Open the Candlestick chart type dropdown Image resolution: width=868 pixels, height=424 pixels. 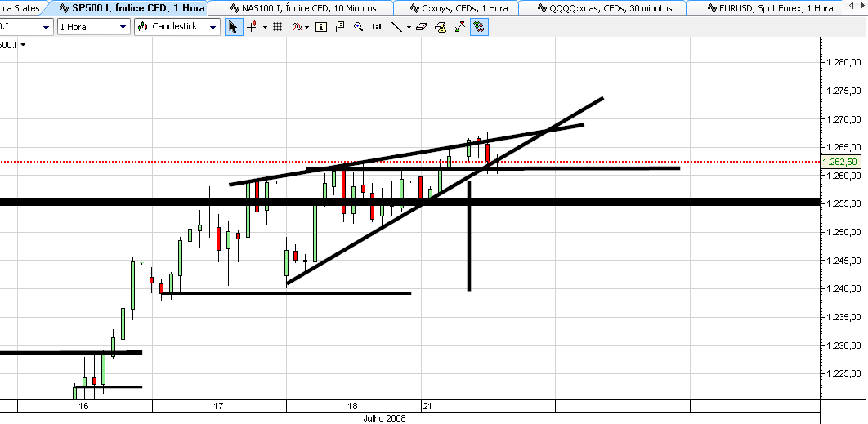pyautogui.click(x=177, y=27)
